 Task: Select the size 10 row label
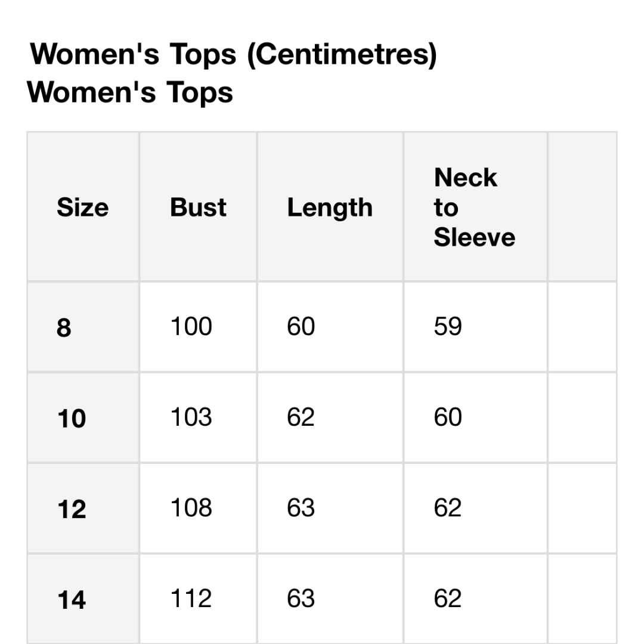click(x=72, y=419)
